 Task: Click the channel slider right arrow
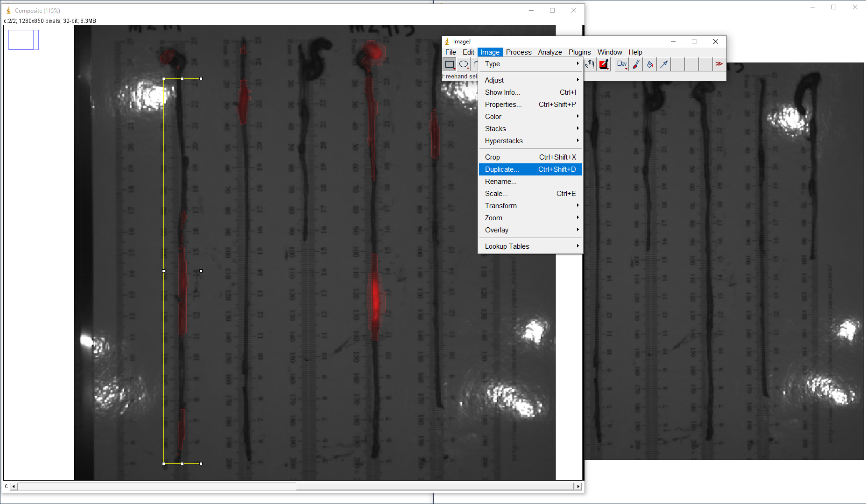click(x=578, y=486)
